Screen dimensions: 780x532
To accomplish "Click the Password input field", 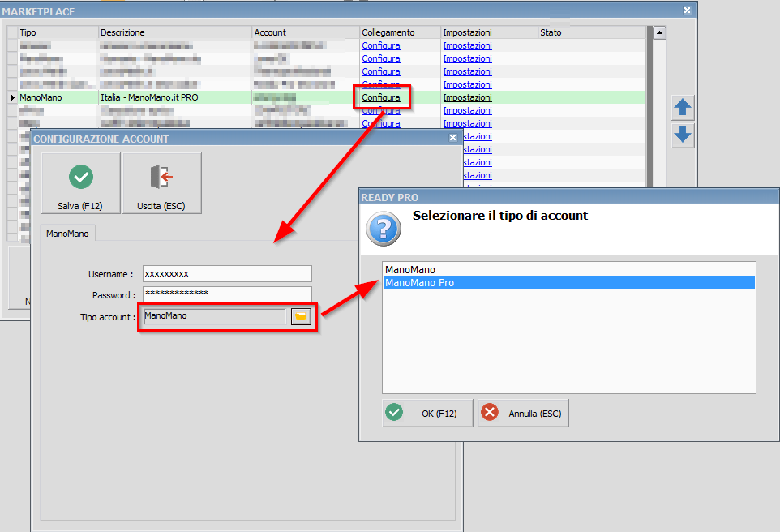I will click(227, 294).
